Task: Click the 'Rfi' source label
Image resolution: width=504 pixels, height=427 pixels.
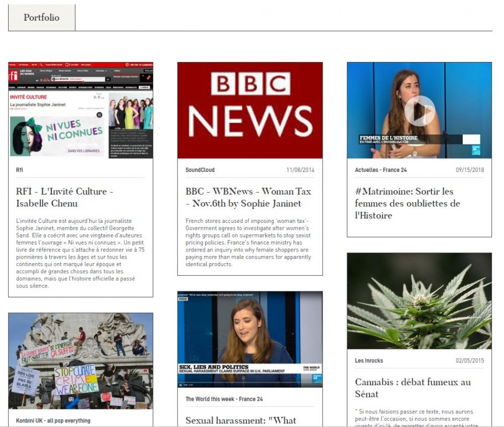Action: tap(20, 170)
